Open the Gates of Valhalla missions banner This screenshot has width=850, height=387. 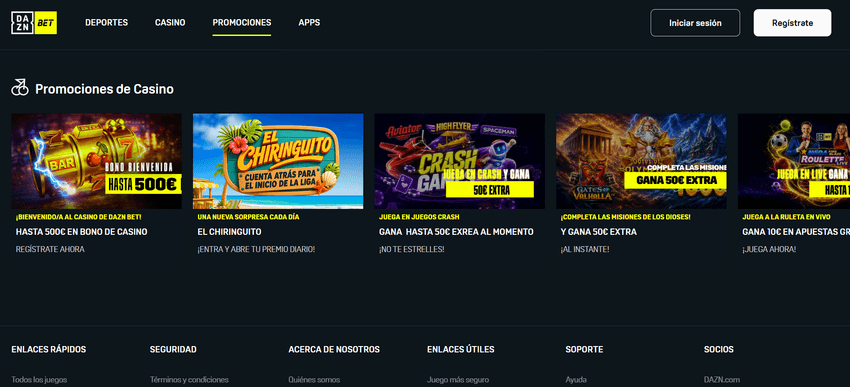pos(641,161)
